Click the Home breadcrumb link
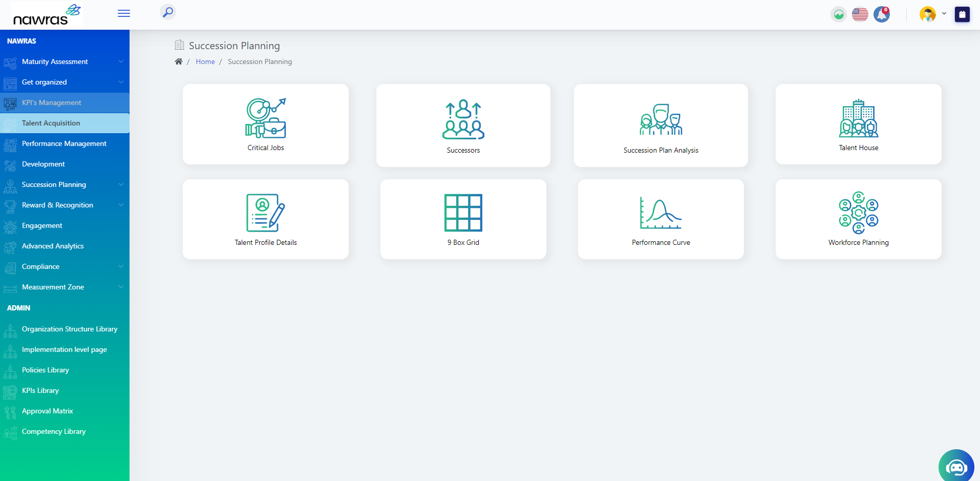The height and width of the screenshot is (481, 980). pos(205,61)
